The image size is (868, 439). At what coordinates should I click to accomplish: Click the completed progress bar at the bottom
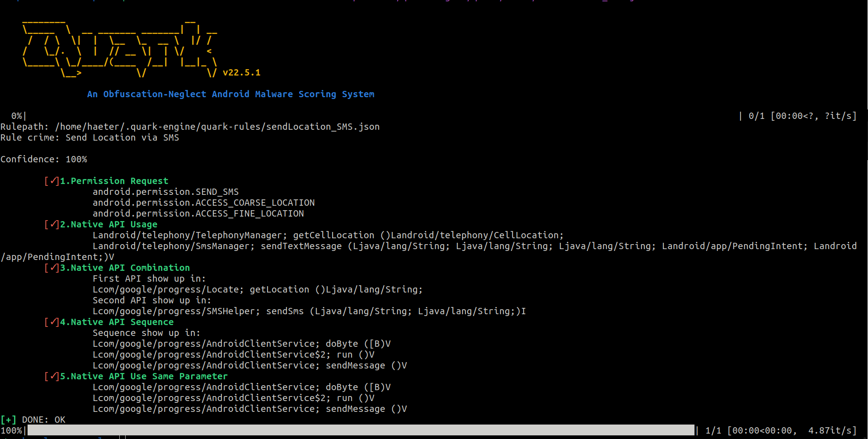tap(361, 430)
